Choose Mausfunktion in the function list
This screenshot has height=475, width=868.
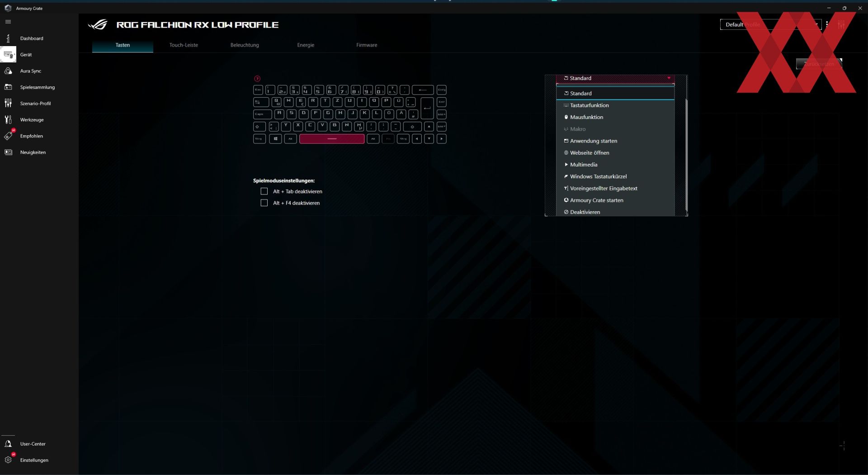pos(615,117)
